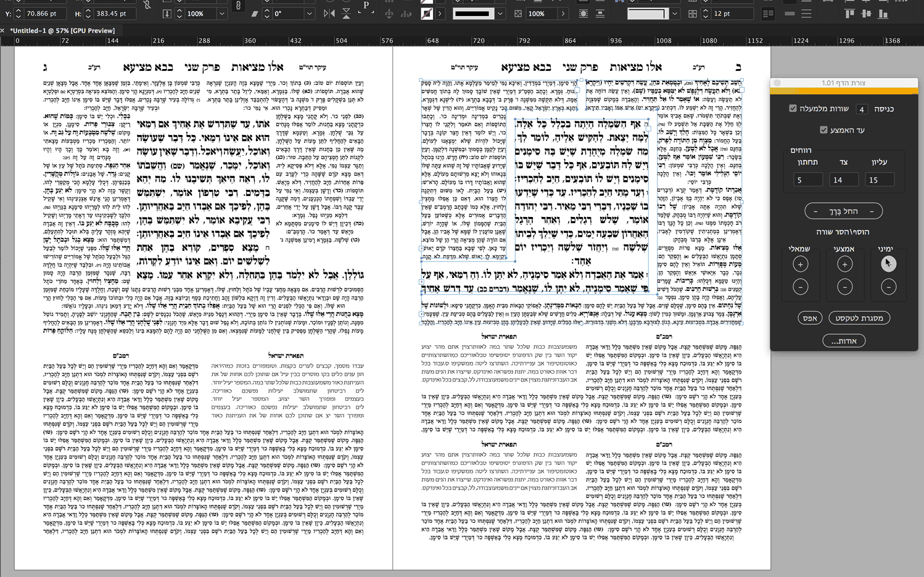Image resolution: width=924 pixels, height=577 pixels.
Task: Toggle the שורות מלמעלה checkbox
Action: coord(793,108)
